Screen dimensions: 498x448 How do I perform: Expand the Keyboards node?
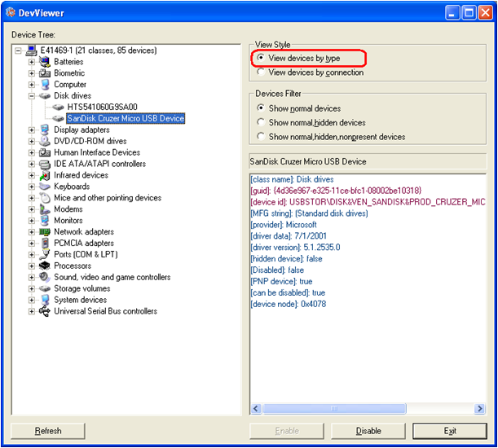[32, 187]
